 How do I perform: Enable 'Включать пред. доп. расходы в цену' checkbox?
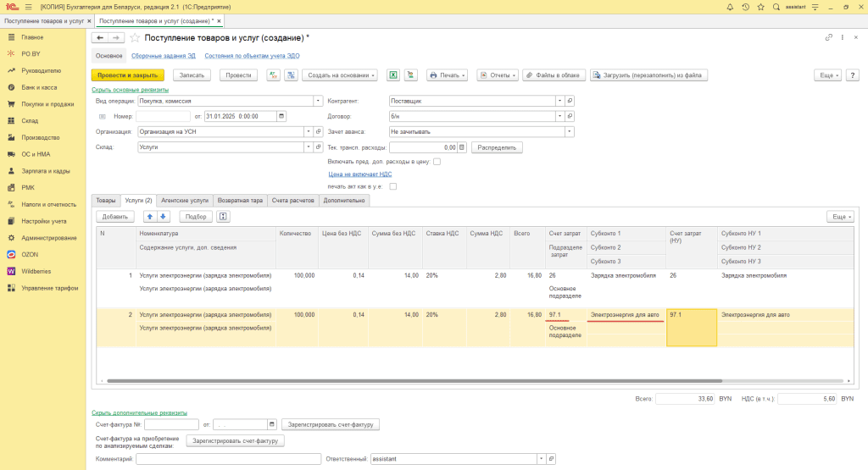click(437, 161)
